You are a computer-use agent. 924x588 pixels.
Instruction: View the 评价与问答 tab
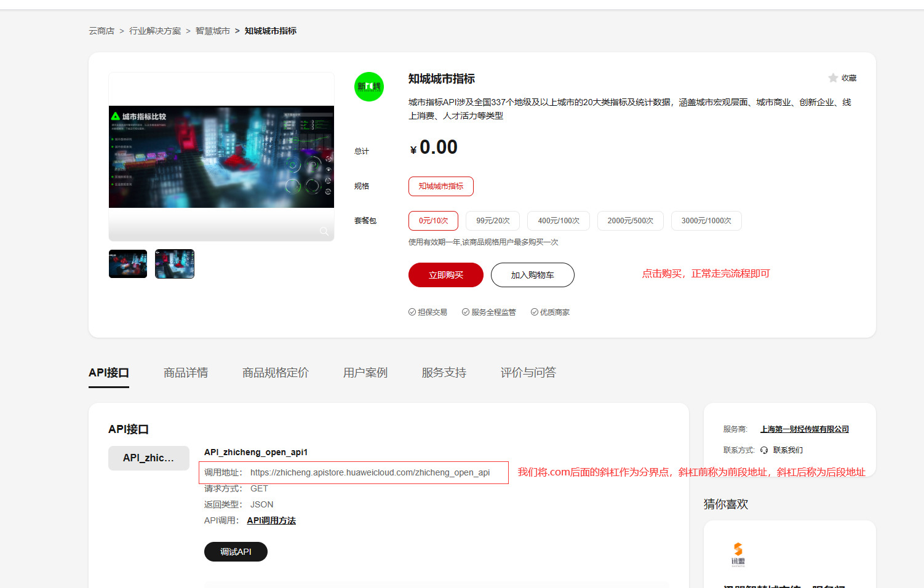pos(528,373)
